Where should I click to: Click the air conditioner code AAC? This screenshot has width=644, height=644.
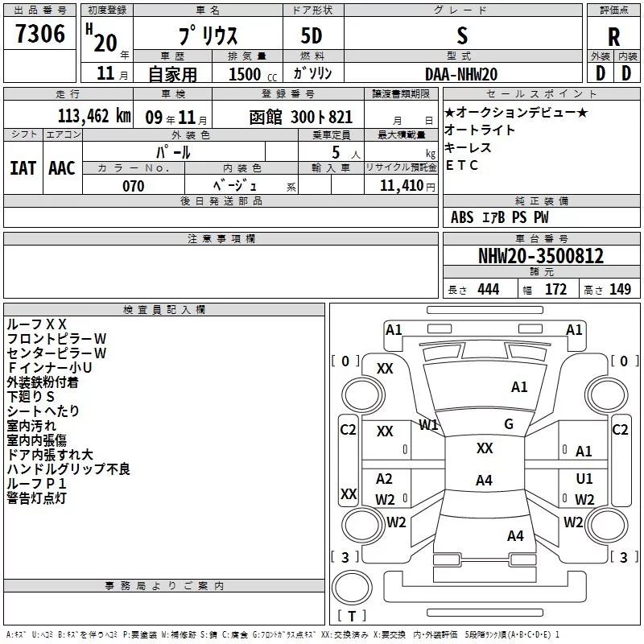coord(62,168)
